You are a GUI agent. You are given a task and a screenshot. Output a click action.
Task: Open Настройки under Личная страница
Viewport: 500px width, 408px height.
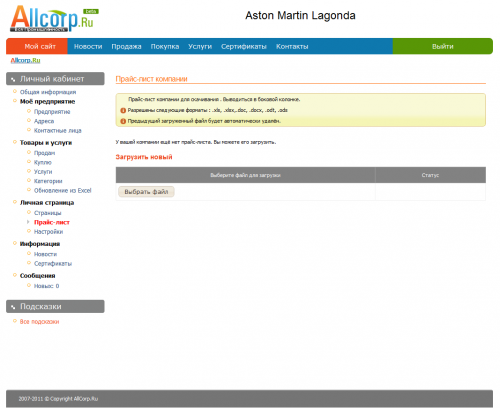[x=48, y=232]
